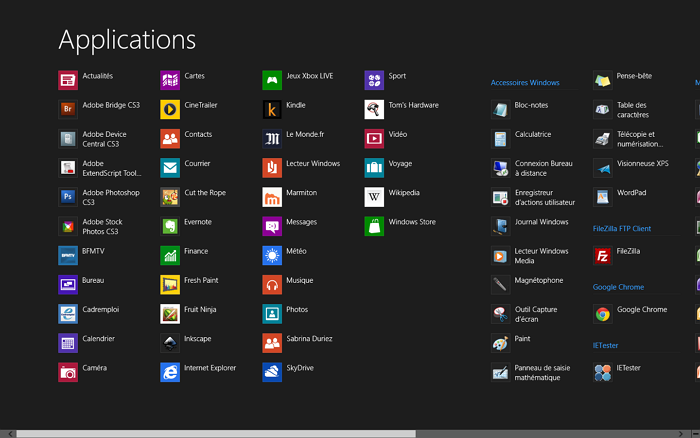Launch the Evernote app icon
Image resolution: width=700 pixels, height=438 pixels.
click(170, 226)
